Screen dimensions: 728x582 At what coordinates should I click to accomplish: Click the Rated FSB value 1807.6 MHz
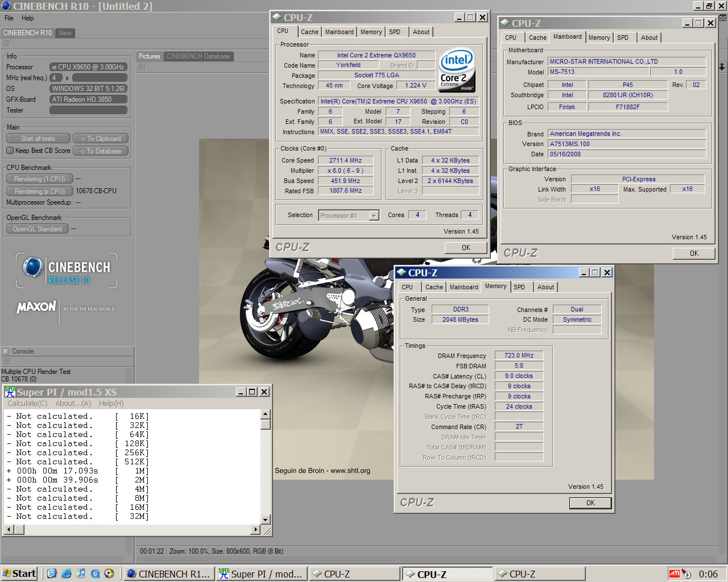(x=345, y=191)
